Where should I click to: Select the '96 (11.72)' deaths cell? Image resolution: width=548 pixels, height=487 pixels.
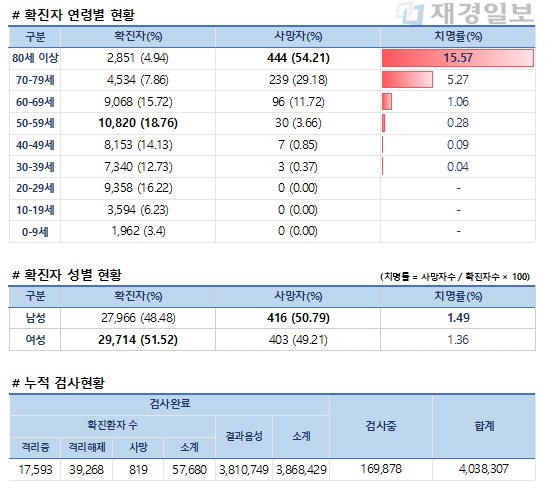point(298,102)
